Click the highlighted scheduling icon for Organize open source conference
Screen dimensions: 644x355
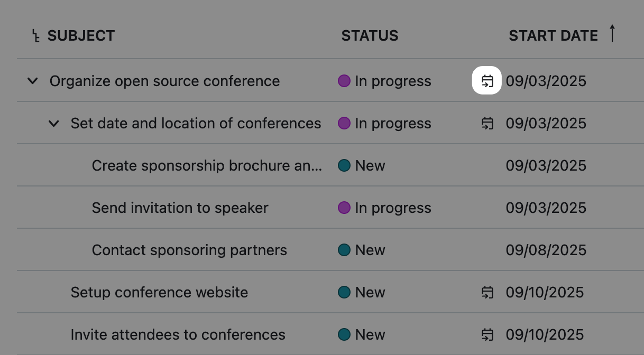click(x=487, y=81)
